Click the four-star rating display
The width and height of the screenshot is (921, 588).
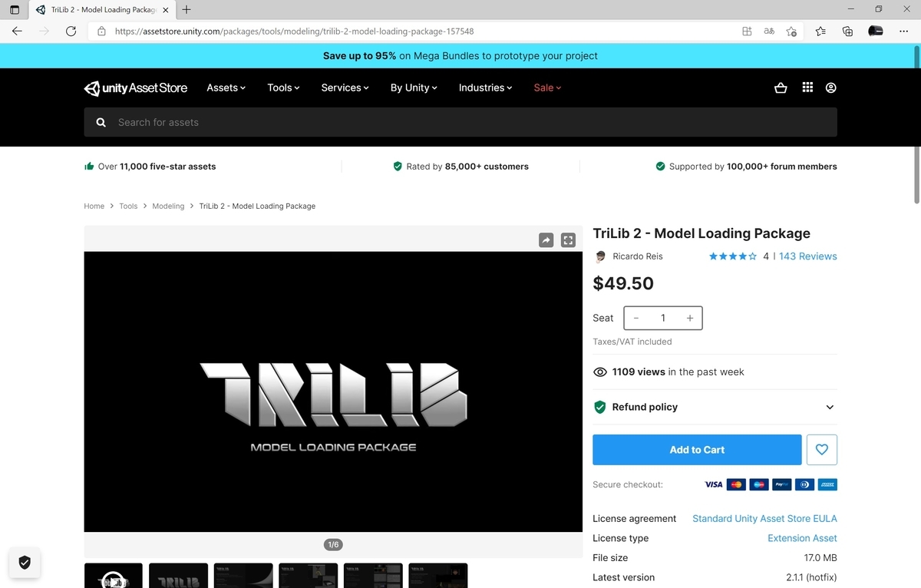(732, 256)
